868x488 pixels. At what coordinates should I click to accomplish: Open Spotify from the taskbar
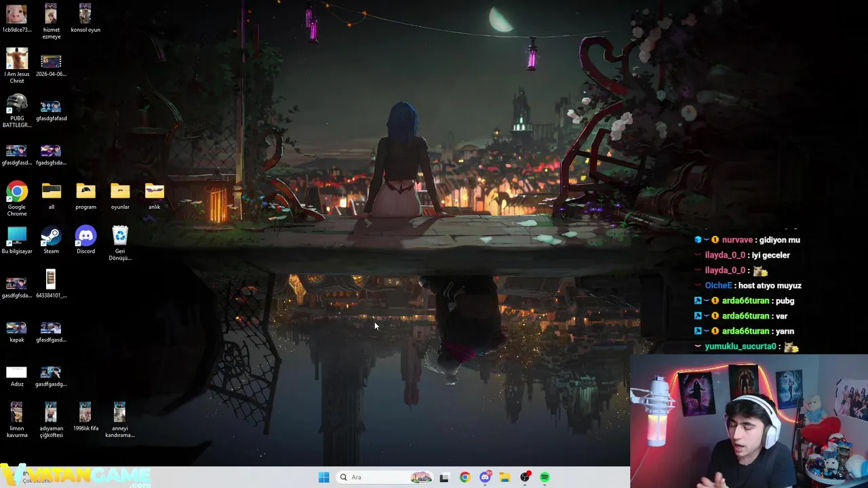point(545,477)
